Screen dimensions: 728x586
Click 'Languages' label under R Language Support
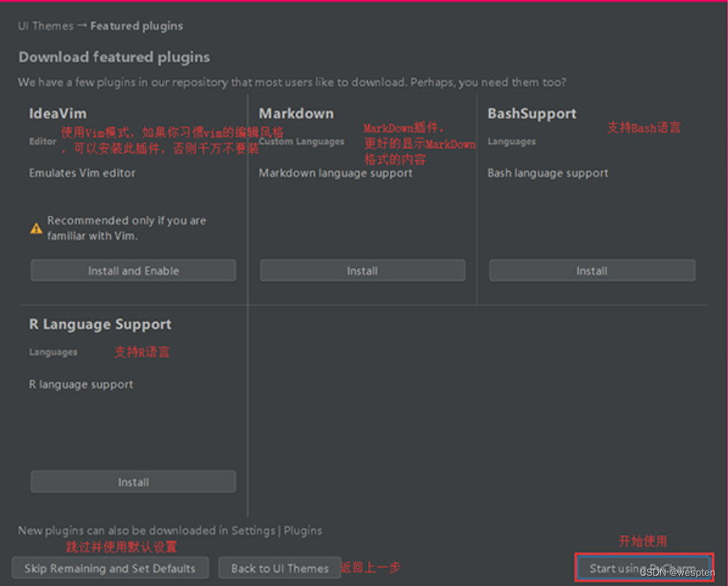click(53, 352)
